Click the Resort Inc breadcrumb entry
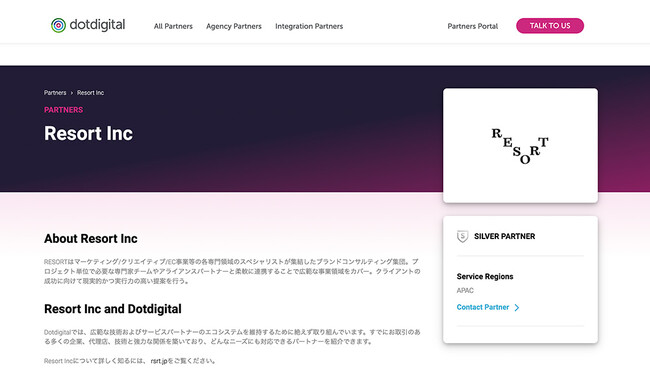The width and height of the screenshot is (650, 383). [x=90, y=93]
